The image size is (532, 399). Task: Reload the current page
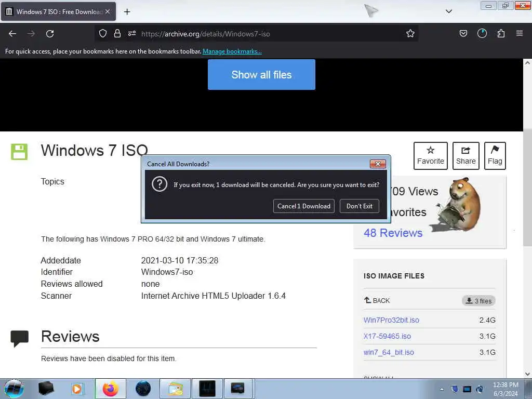pos(50,34)
